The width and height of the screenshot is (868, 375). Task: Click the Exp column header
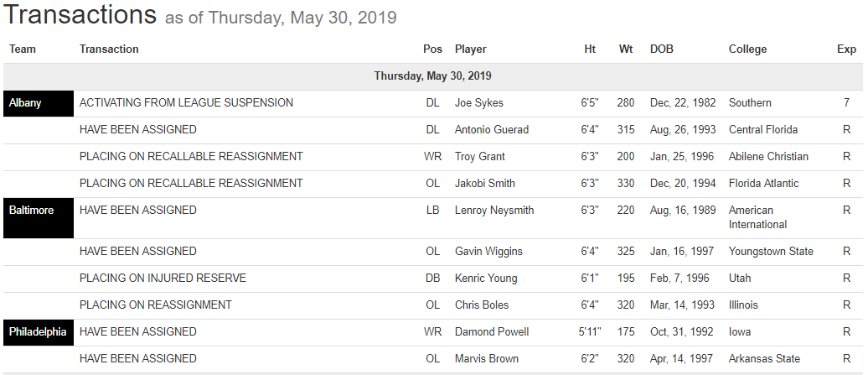coord(846,49)
